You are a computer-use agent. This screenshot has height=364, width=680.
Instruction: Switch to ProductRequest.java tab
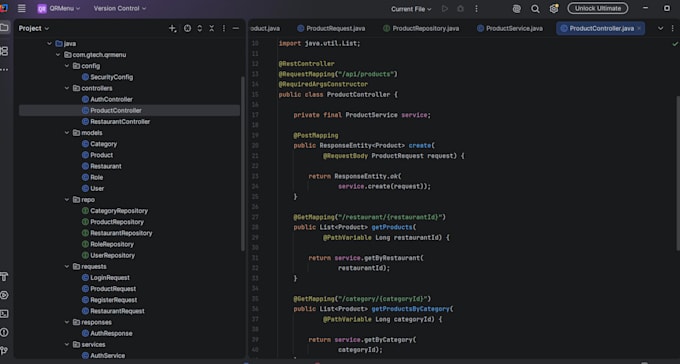pos(331,29)
